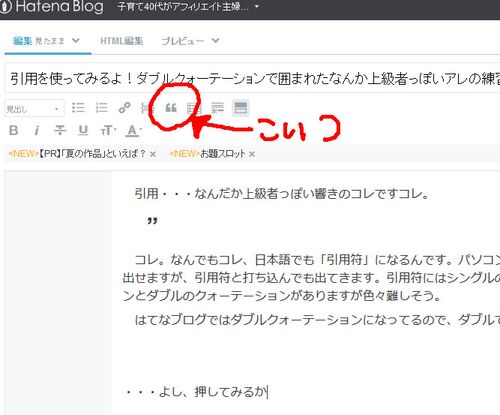500x415 pixels.
Task: Click the table of contents icon
Action: tap(193, 108)
